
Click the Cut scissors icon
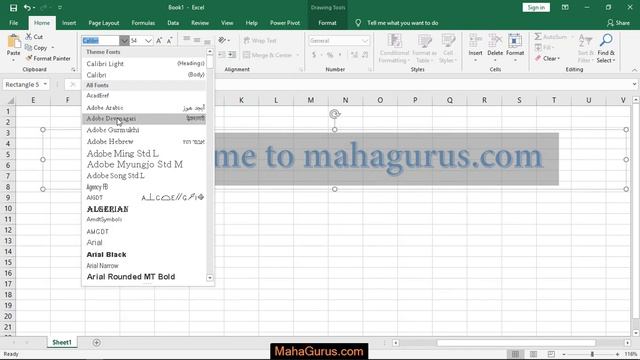click(x=29, y=37)
